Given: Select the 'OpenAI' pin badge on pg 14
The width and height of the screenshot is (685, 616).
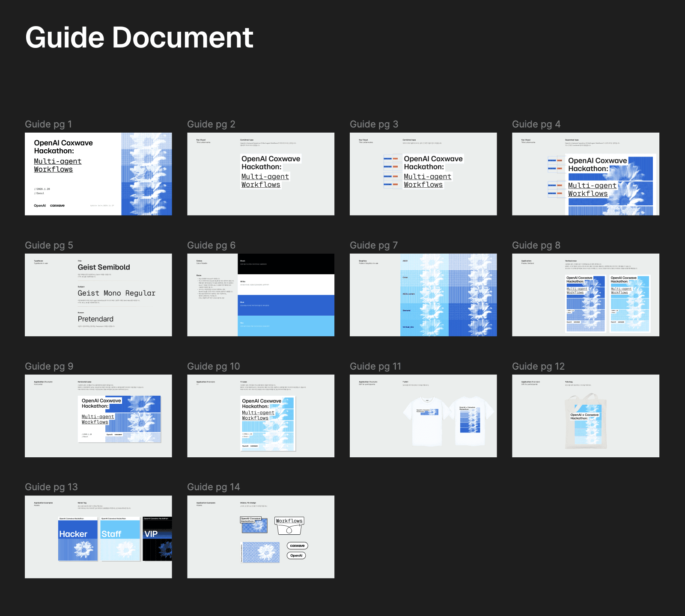Looking at the screenshot, I should tap(296, 556).
